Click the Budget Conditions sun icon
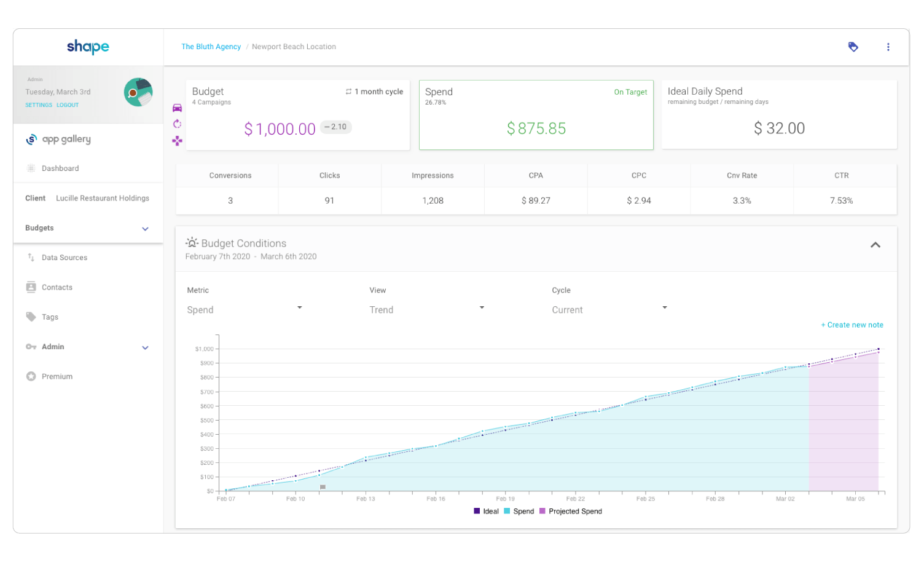The height and width of the screenshot is (562, 924). [x=192, y=242]
